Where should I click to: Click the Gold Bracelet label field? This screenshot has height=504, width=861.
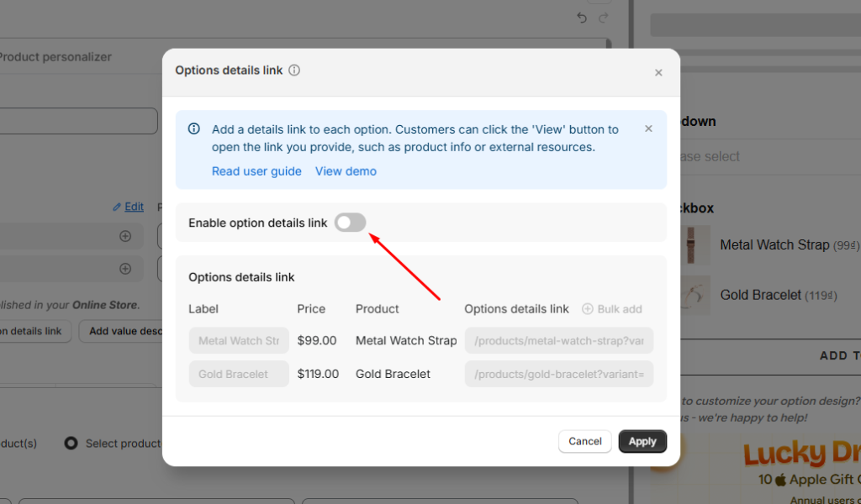point(239,374)
